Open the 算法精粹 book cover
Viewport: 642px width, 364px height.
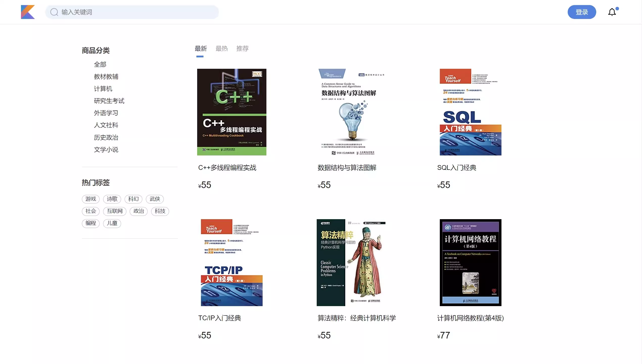tap(351, 262)
